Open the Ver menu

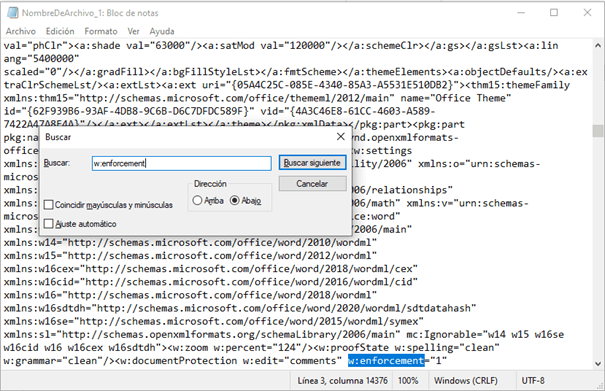[x=134, y=31]
